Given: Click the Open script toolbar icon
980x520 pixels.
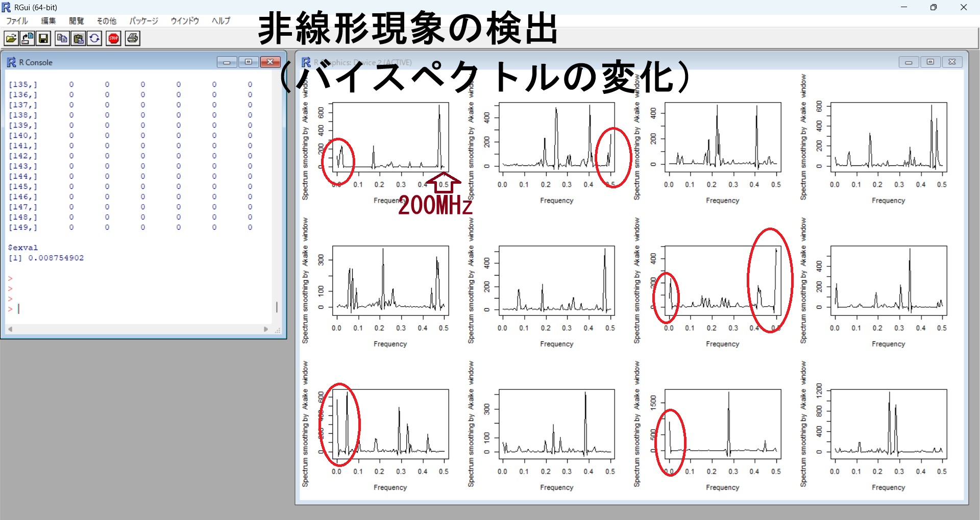Looking at the screenshot, I should pyautogui.click(x=11, y=38).
